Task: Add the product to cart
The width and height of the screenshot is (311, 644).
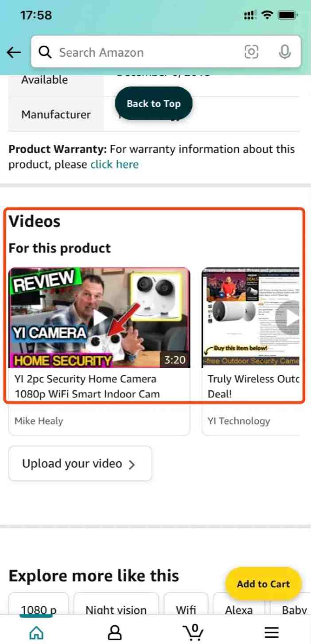Action: (x=263, y=584)
